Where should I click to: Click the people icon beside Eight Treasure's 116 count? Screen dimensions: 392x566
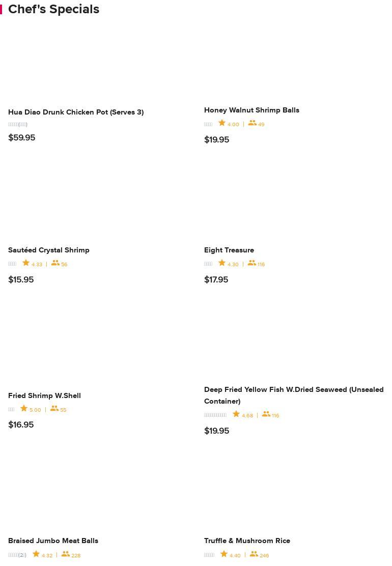click(x=252, y=263)
